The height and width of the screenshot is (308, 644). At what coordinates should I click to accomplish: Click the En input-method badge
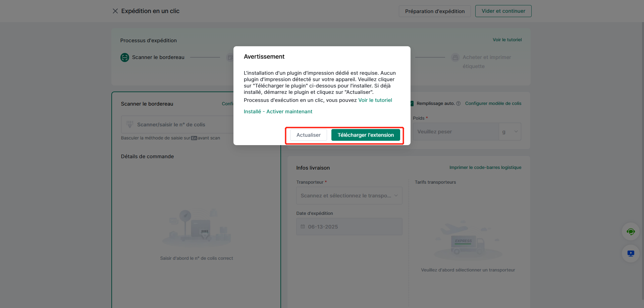(x=194, y=138)
